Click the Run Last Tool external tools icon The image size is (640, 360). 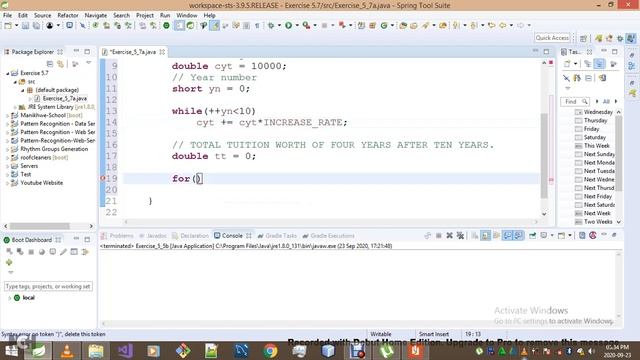pos(306,26)
